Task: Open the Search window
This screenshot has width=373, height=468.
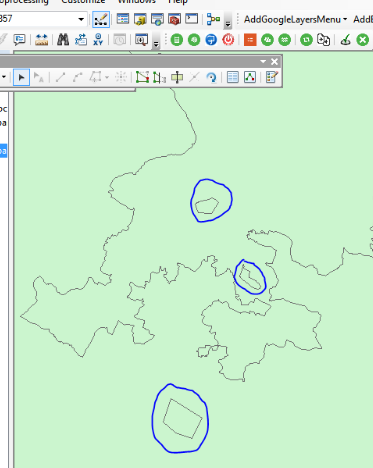Action: tap(157, 19)
